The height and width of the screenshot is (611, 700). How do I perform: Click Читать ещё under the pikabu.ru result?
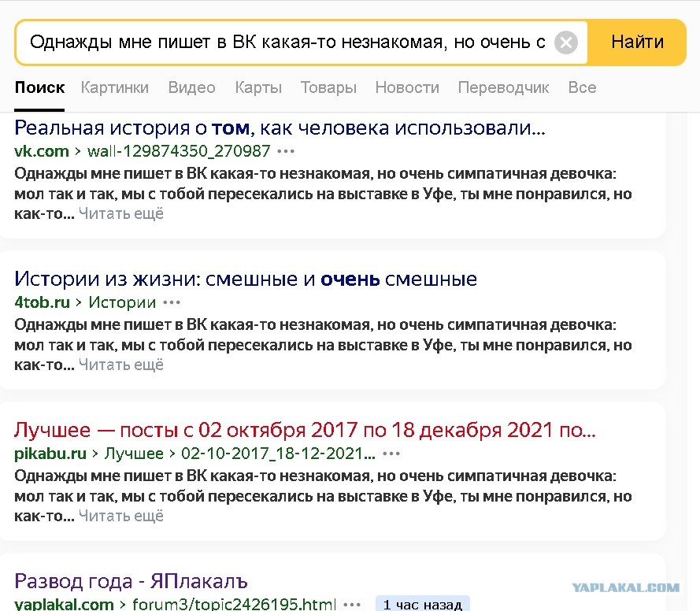point(121,516)
